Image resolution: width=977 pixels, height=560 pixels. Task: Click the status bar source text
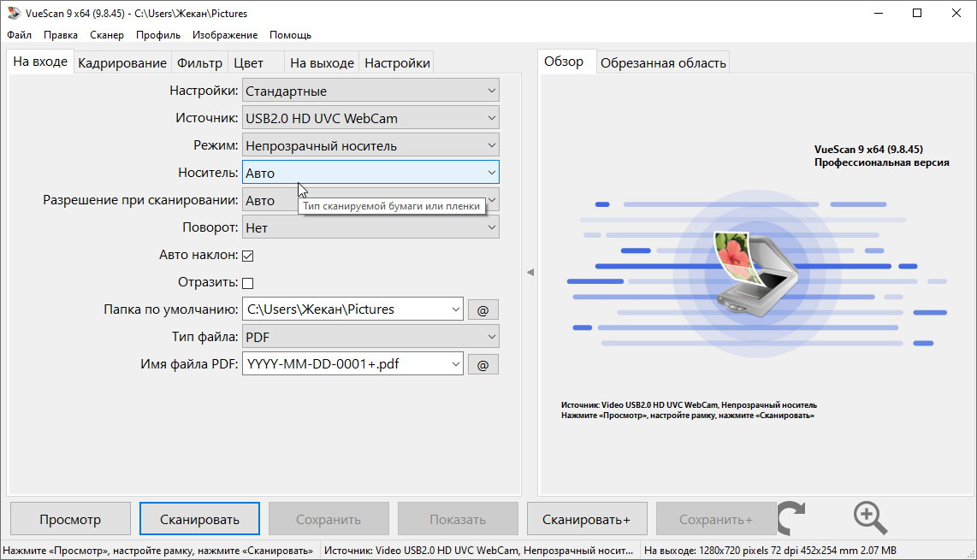478,551
